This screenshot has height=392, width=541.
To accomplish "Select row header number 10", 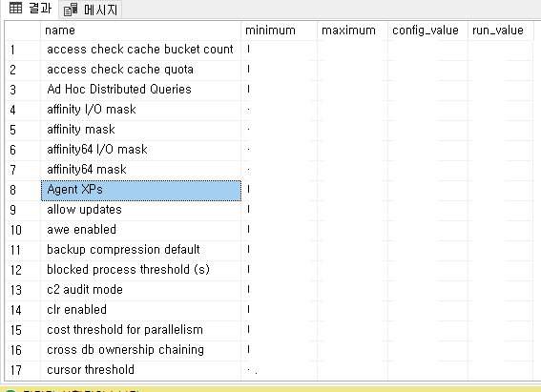I will (x=23, y=230).
